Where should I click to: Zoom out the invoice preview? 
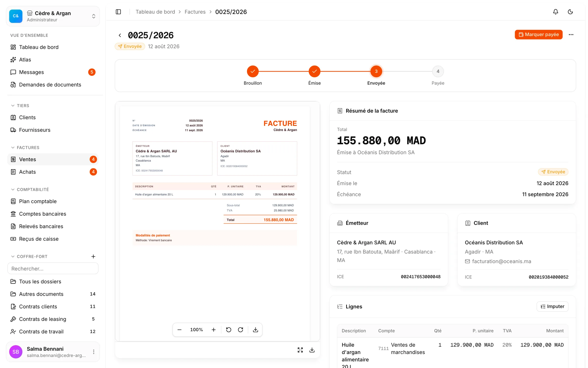(x=179, y=330)
